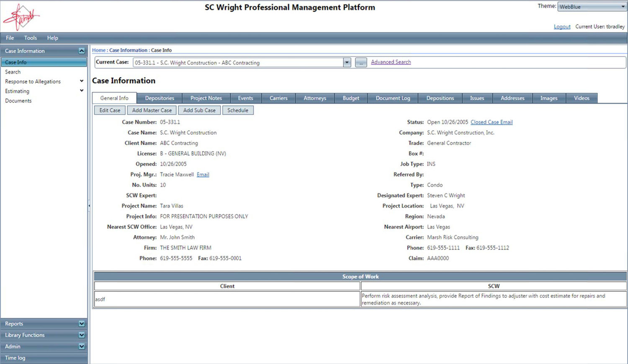Screen dimensions: 628x364
Task: Click carrier 'Marsh Risk Consulting' text
Action: click(x=453, y=237)
